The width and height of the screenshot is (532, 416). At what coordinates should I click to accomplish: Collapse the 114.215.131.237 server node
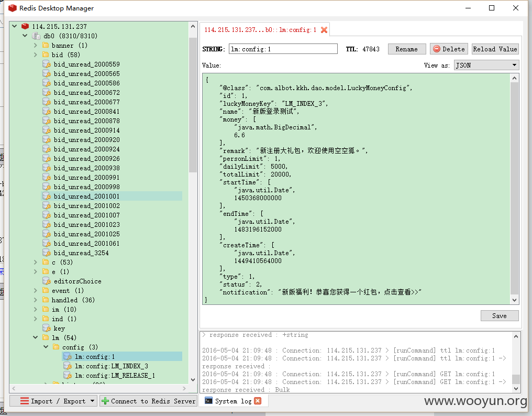coord(15,26)
